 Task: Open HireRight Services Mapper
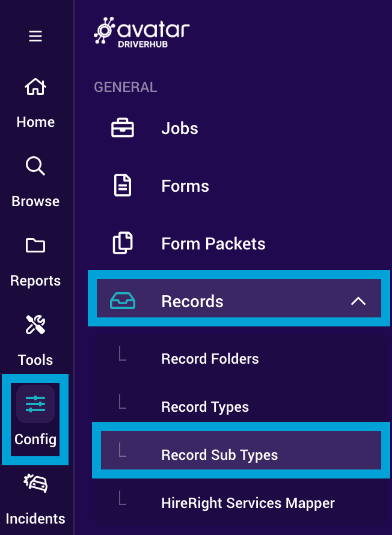(248, 503)
